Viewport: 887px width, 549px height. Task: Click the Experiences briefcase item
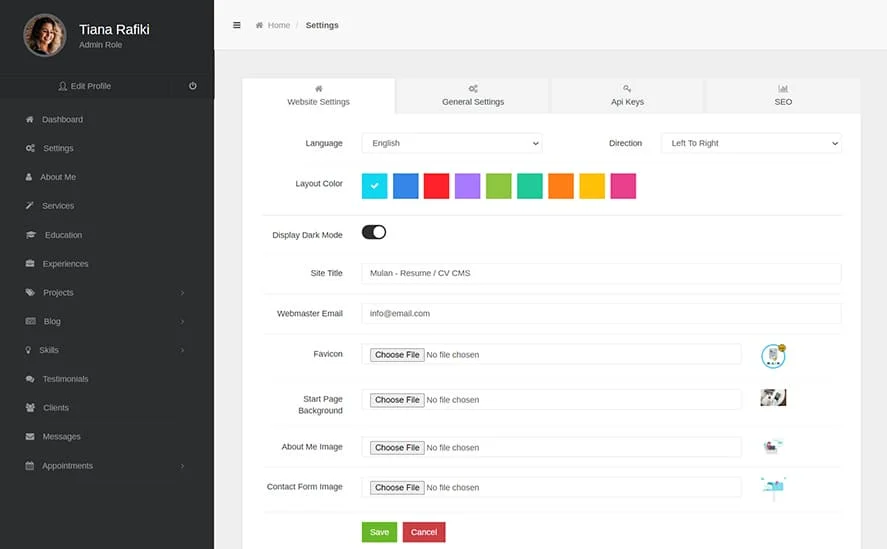pyautogui.click(x=65, y=264)
